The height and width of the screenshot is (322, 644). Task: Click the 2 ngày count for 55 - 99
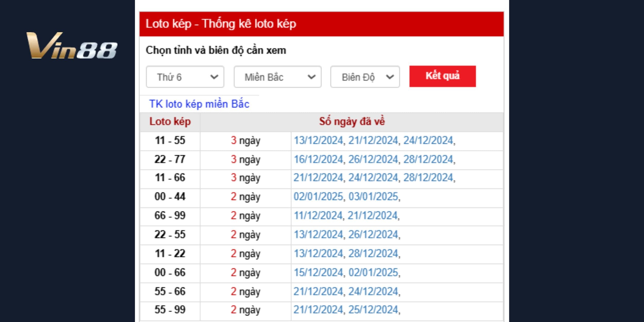(245, 310)
